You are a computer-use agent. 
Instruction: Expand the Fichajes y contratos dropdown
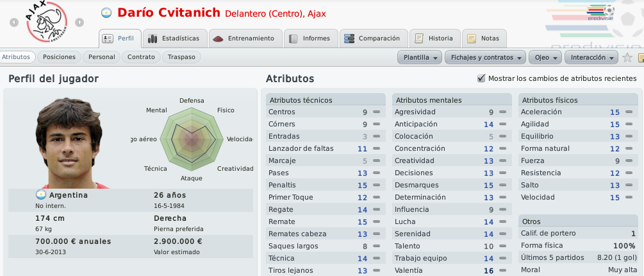[485, 57]
